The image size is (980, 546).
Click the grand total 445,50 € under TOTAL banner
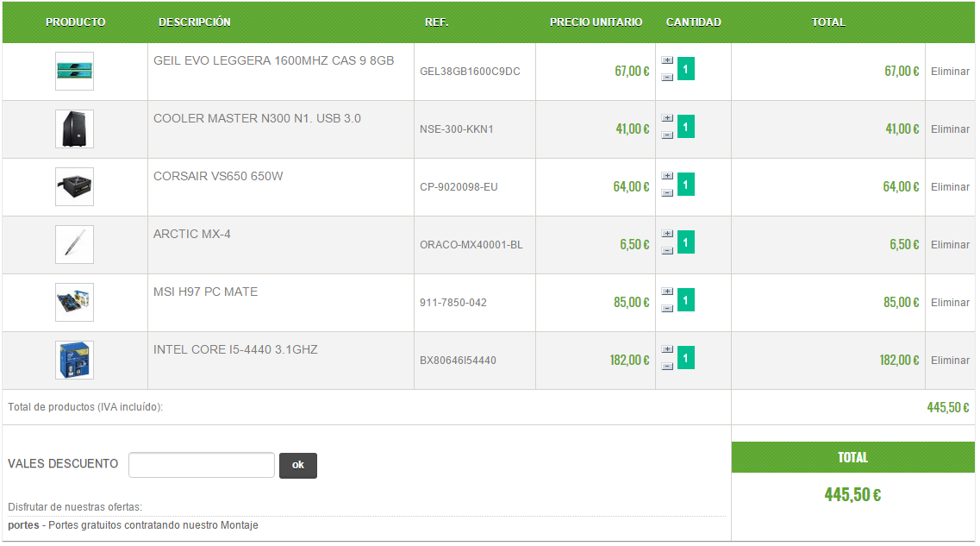[852, 495]
